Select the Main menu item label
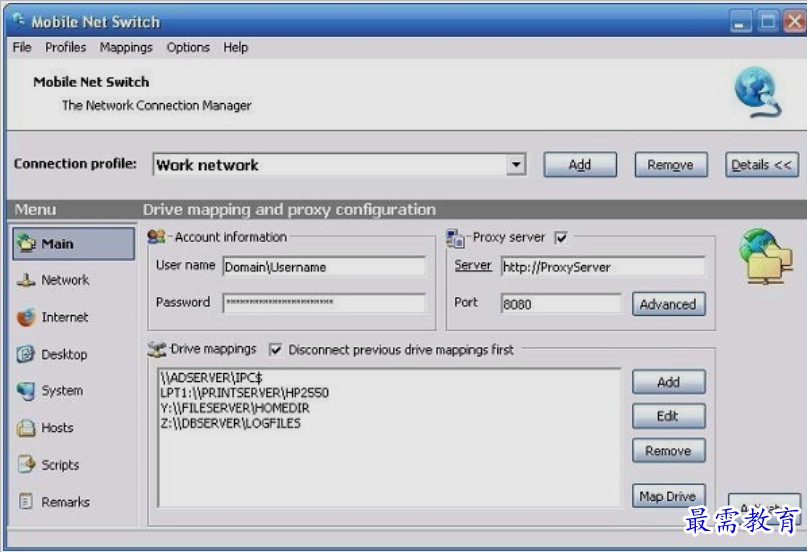807x552 pixels. pos(58,244)
